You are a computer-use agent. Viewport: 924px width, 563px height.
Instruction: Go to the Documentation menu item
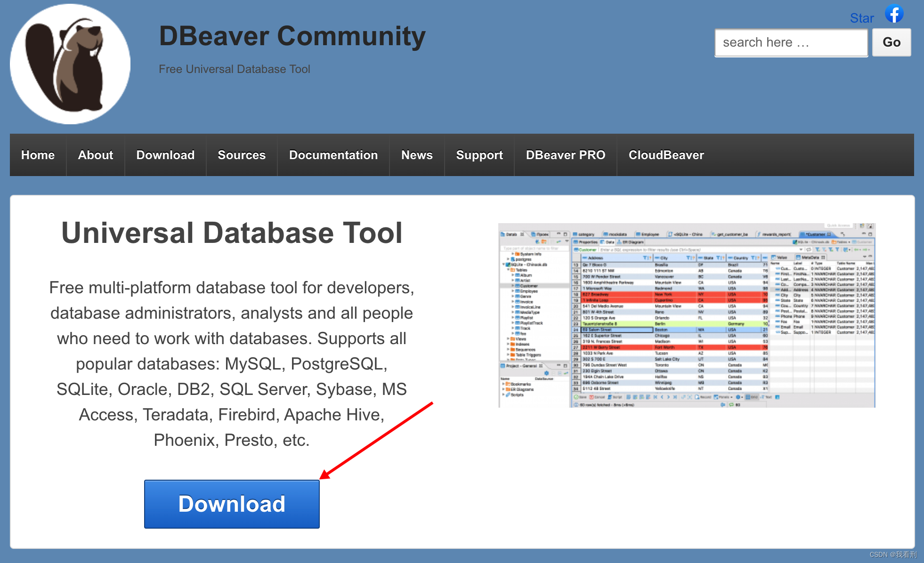click(x=333, y=155)
